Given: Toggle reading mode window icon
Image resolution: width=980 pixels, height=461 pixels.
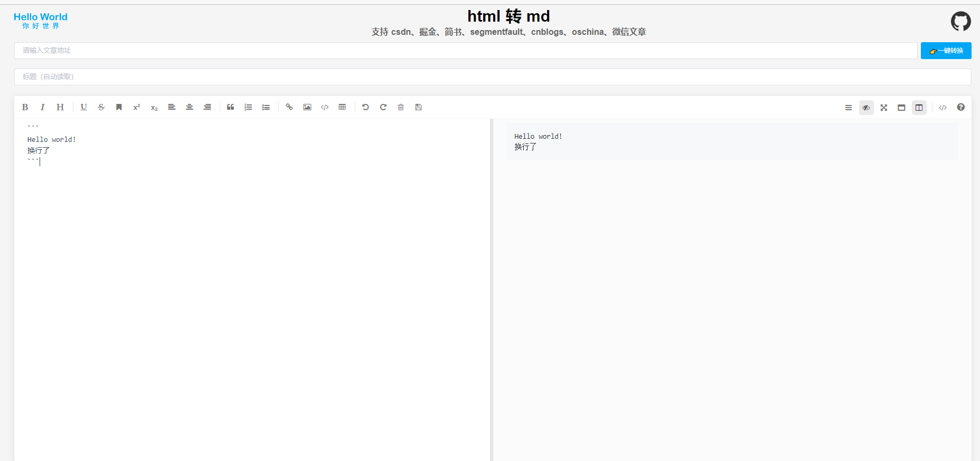Looking at the screenshot, I should (x=902, y=108).
